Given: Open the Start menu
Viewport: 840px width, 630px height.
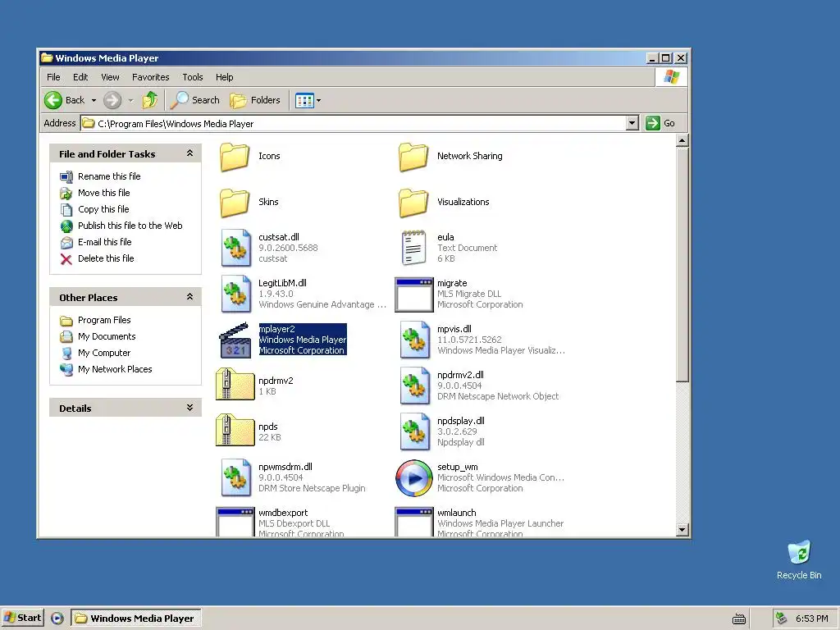Looking at the screenshot, I should [x=22, y=619].
